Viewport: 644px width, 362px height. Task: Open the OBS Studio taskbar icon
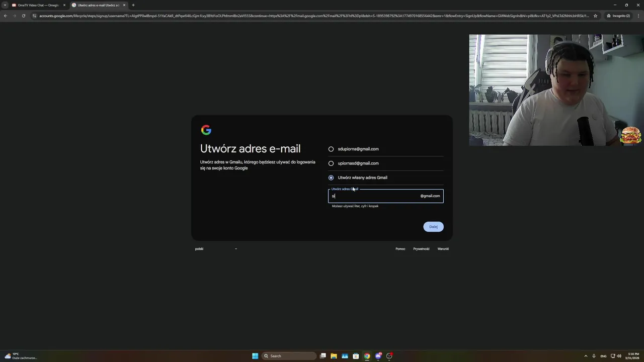coord(389,356)
